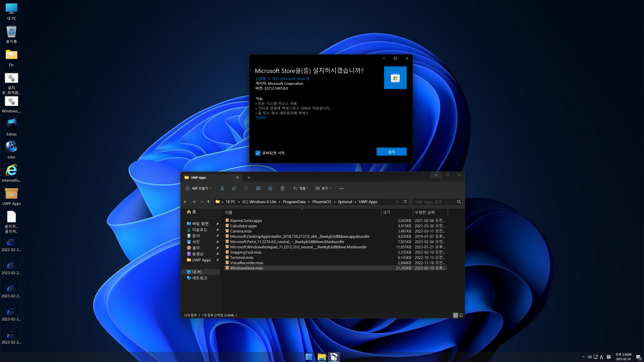Open the 보기 view dropdown

[x=323, y=188]
